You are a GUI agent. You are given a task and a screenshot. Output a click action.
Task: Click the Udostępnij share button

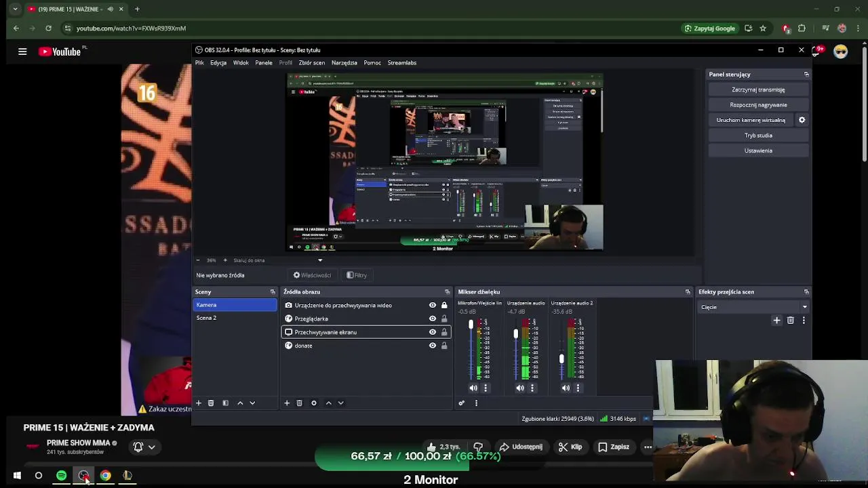[521, 447]
